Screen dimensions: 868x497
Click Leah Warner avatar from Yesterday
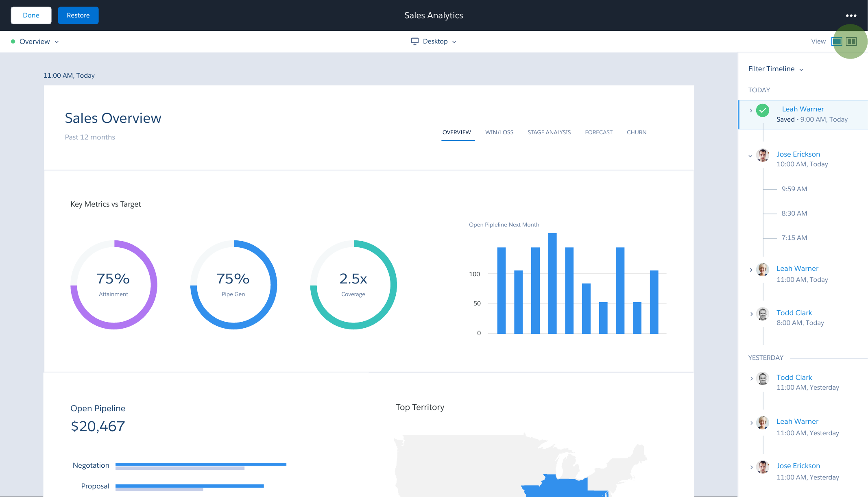point(763,423)
